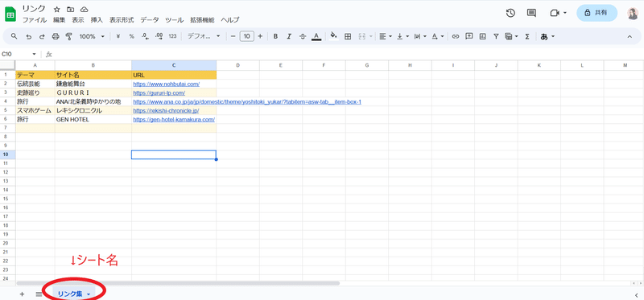Open the fill color picker
The height and width of the screenshot is (300, 644).
pos(333,36)
